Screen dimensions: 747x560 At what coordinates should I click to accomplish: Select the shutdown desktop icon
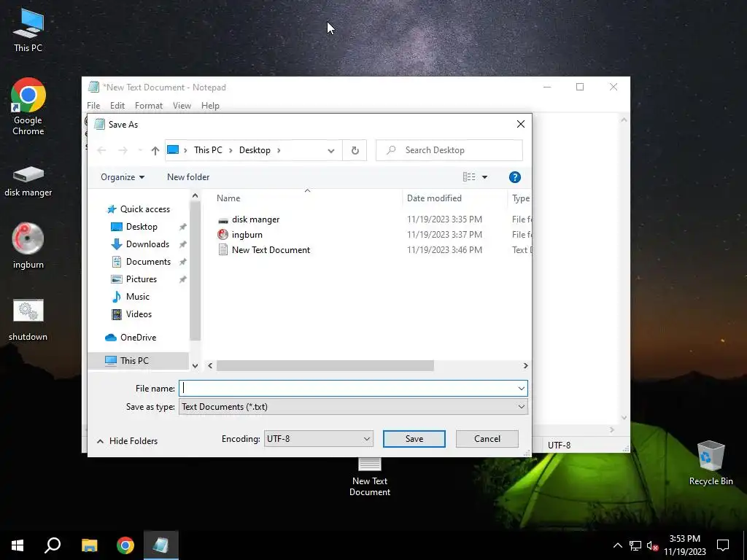28,319
